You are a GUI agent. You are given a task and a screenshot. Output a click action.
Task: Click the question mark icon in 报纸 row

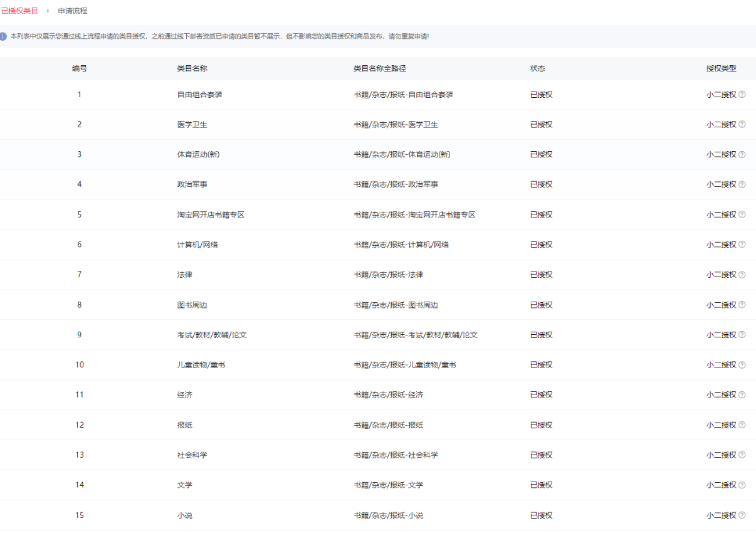(742, 425)
